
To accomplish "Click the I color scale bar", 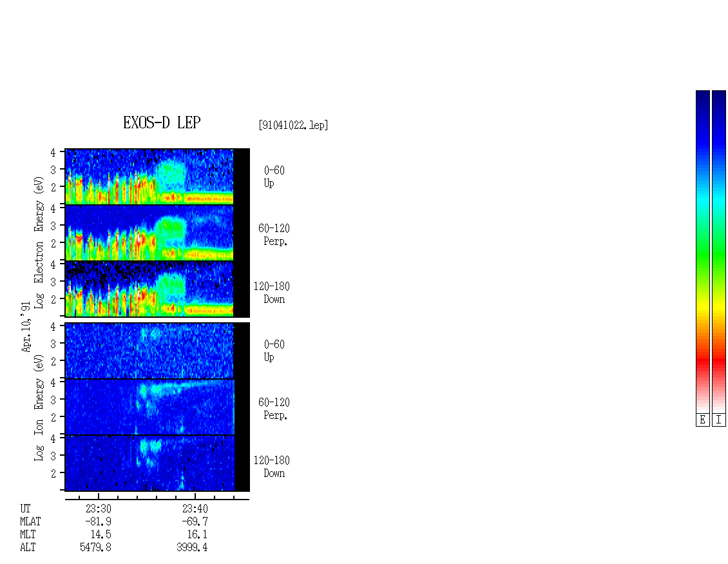I will [719, 251].
